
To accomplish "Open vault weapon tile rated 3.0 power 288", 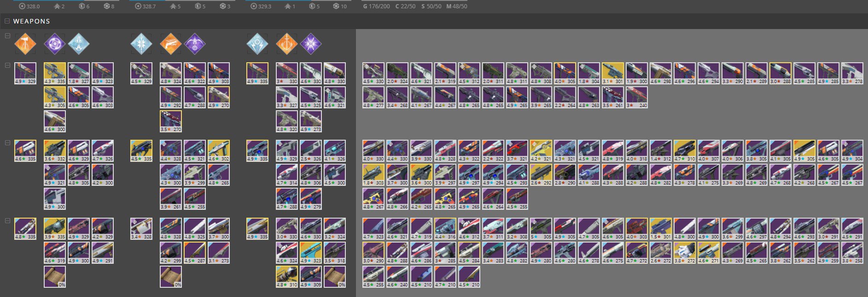I will pos(781,73).
